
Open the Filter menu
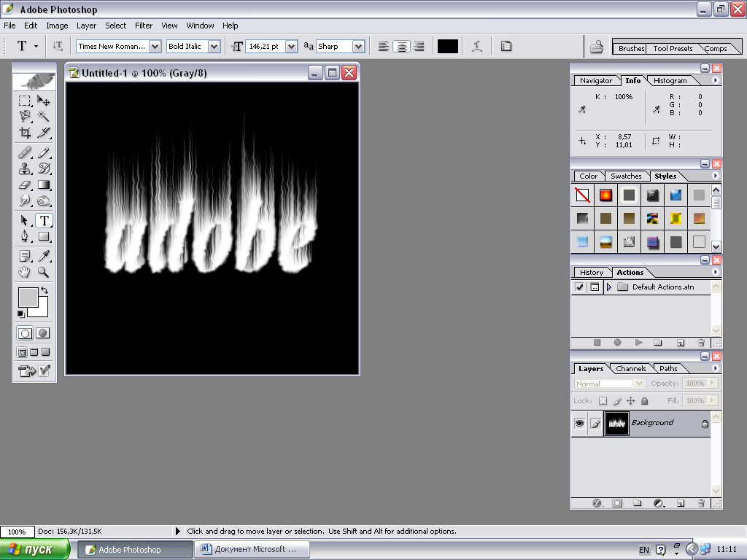click(144, 26)
